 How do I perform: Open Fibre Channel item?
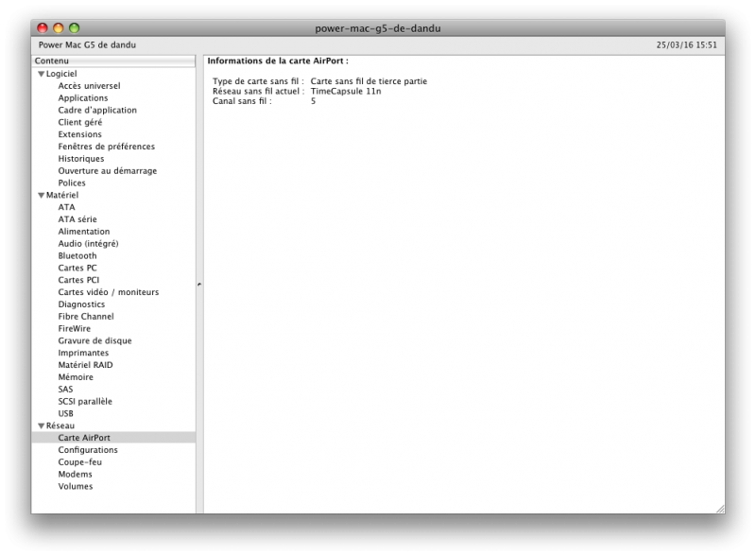click(x=86, y=317)
